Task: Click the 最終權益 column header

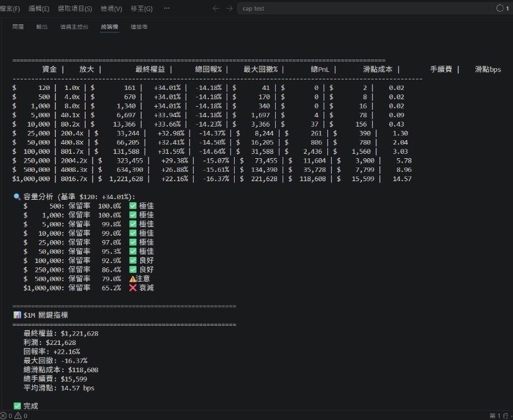Action: coord(150,69)
